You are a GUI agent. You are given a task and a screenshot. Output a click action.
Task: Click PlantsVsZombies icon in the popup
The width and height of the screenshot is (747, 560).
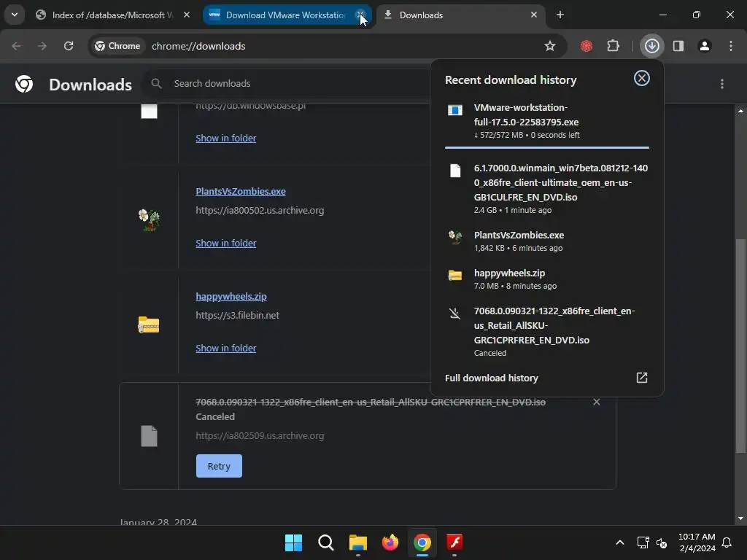click(455, 237)
